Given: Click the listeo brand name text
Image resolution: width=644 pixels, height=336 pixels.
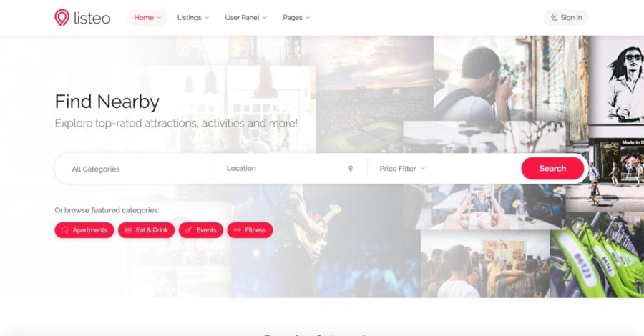Looking at the screenshot, I should click(92, 18).
